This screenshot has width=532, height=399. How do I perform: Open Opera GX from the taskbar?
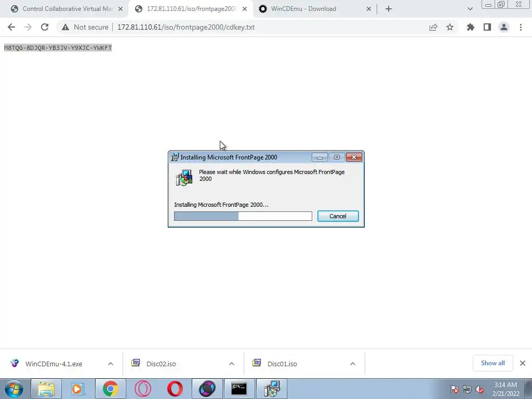[142, 389]
